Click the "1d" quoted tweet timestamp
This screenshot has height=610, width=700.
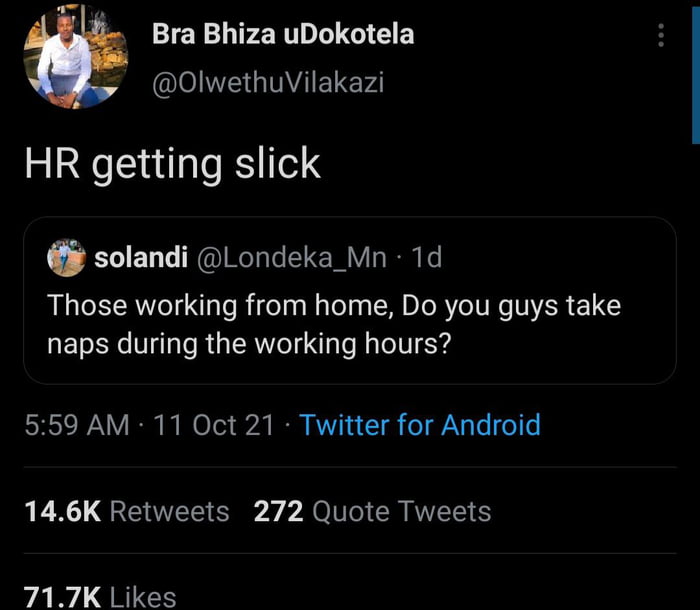pos(427,258)
